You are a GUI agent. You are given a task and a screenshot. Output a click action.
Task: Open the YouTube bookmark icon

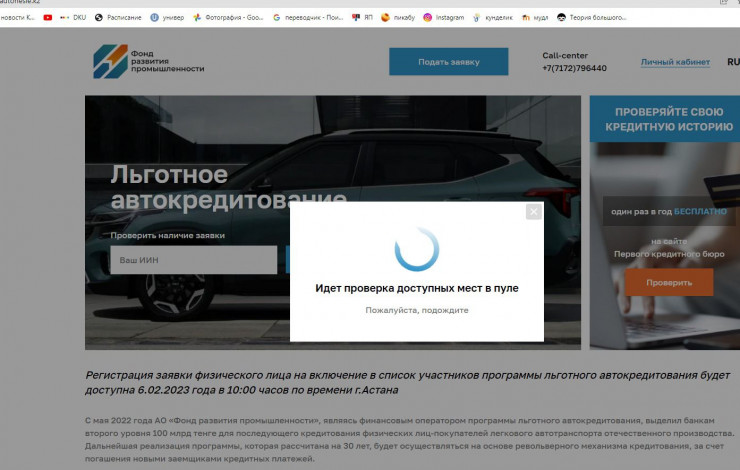[x=48, y=17]
